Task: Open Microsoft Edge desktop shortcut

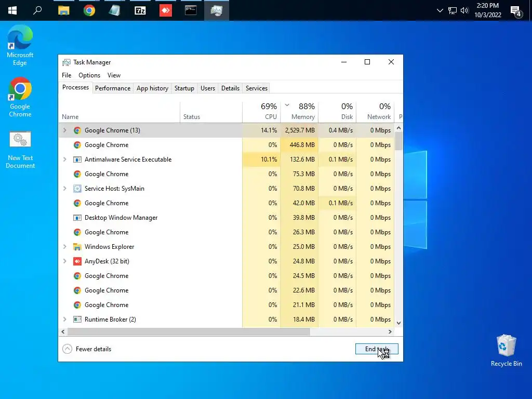Action: pyautogui.click(x=20, y=45)
